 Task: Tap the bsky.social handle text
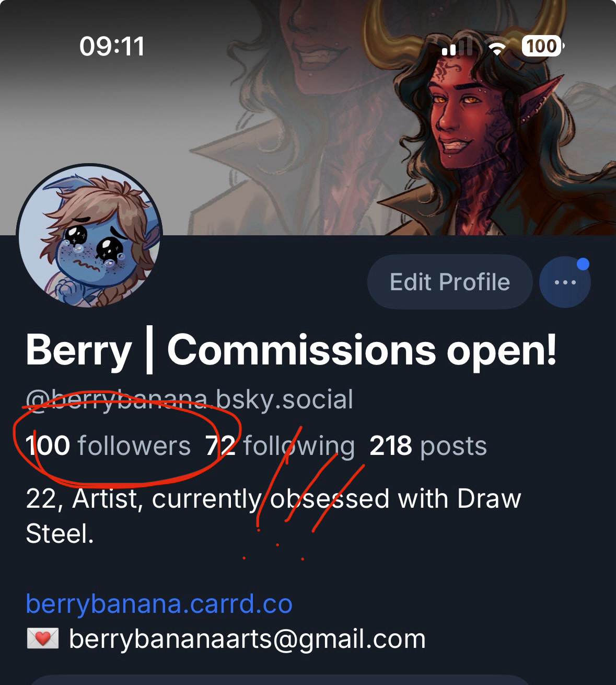[x=189, y=399]
